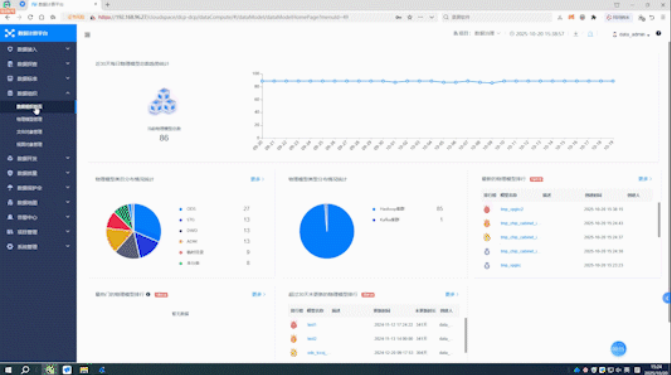Screen dimensions: 671x375
Task: Click the red medal icon beside test1
Action: (294, 325)
